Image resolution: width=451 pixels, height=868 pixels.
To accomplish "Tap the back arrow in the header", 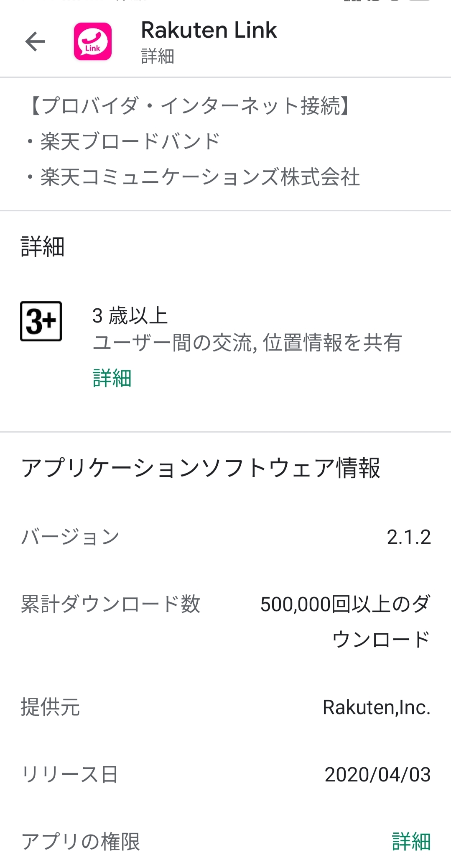I will tap(35, 41).
